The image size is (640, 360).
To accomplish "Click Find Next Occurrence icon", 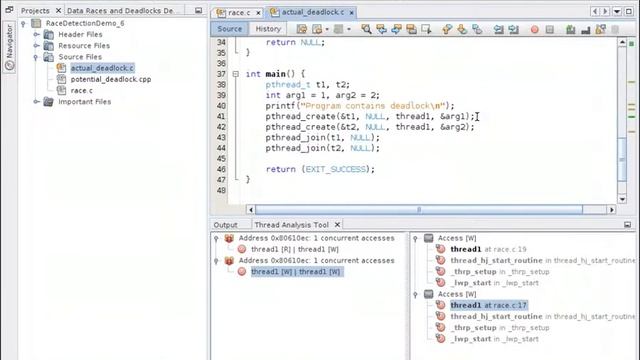I will click(x=396, y=29).
